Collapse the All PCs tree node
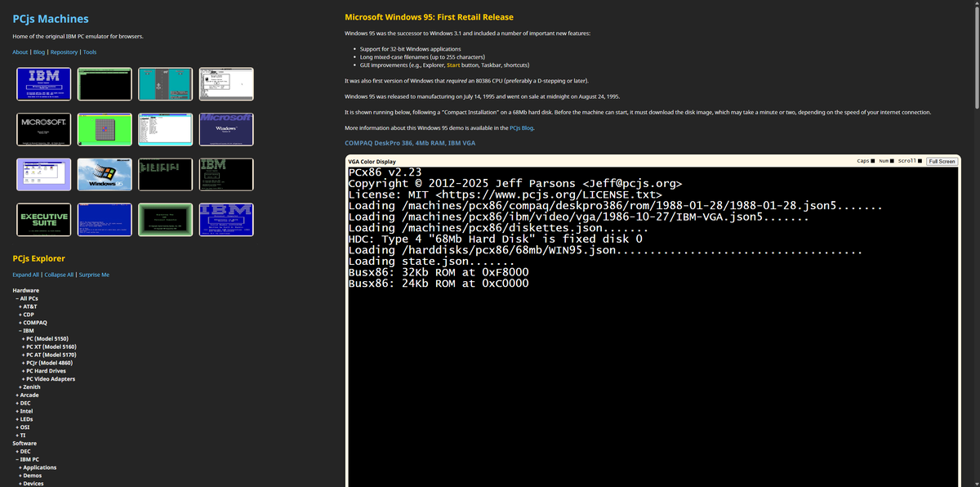 [27, 298]
